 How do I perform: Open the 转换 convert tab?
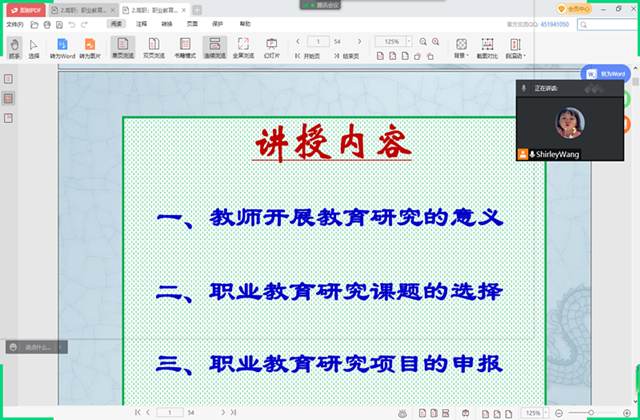pyautogui.click(x=166, y=23)
